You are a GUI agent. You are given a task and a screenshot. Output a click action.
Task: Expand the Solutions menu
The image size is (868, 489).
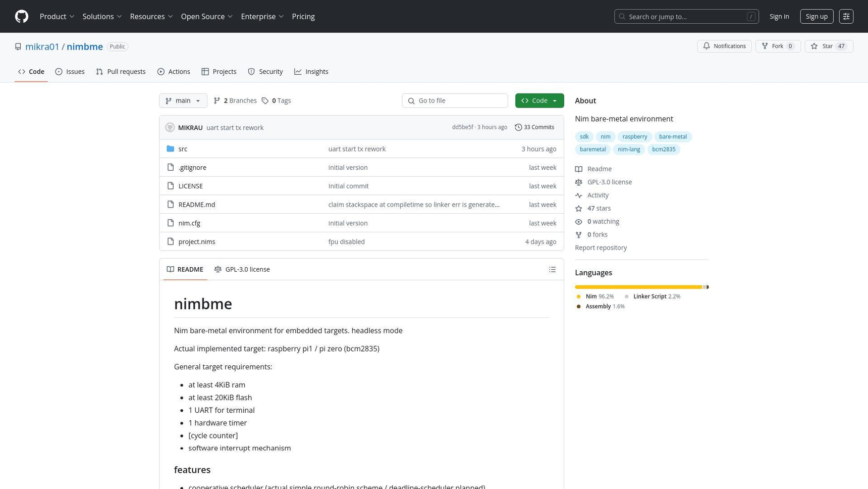coord(102,16)
